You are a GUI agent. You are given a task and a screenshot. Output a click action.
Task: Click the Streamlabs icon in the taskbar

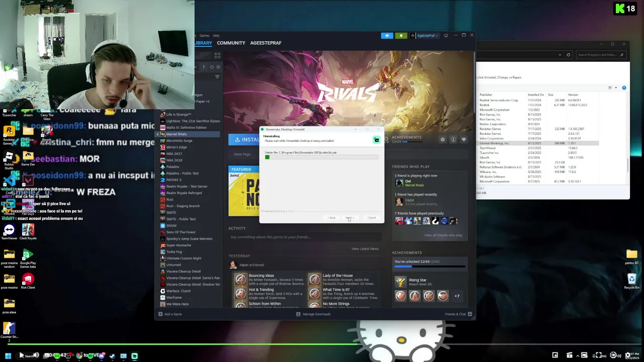134,356
